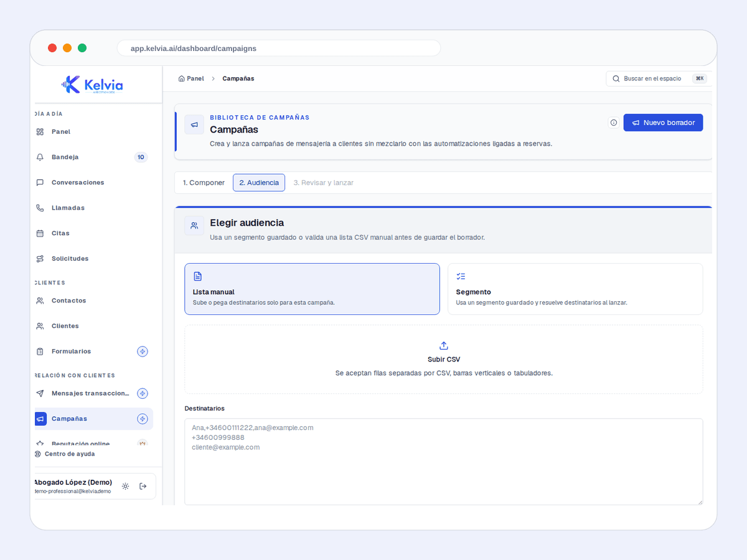Click lightning badge next to Formularios
This screenshot has height=560, width=747.
pyautogui.click(x=143, y=352)
